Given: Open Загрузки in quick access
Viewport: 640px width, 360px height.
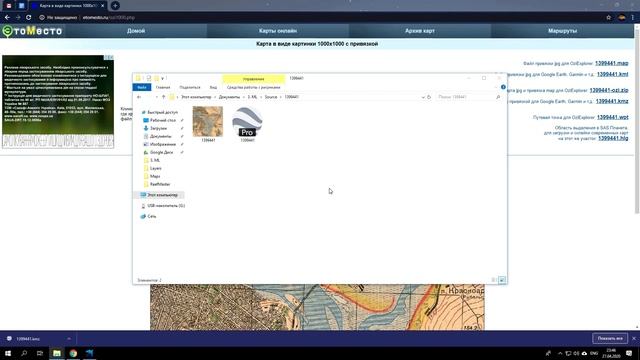Looking at the screenshot, I should click(156, 128).
